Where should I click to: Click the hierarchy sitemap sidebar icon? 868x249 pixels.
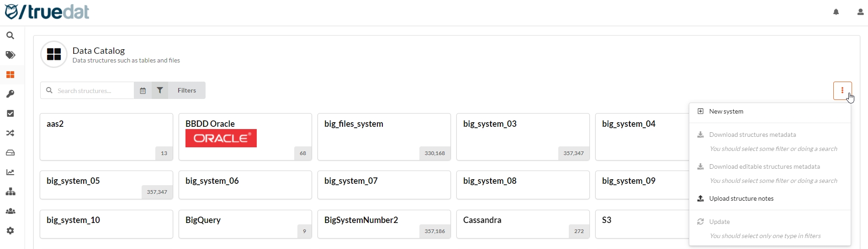[10, 192]
